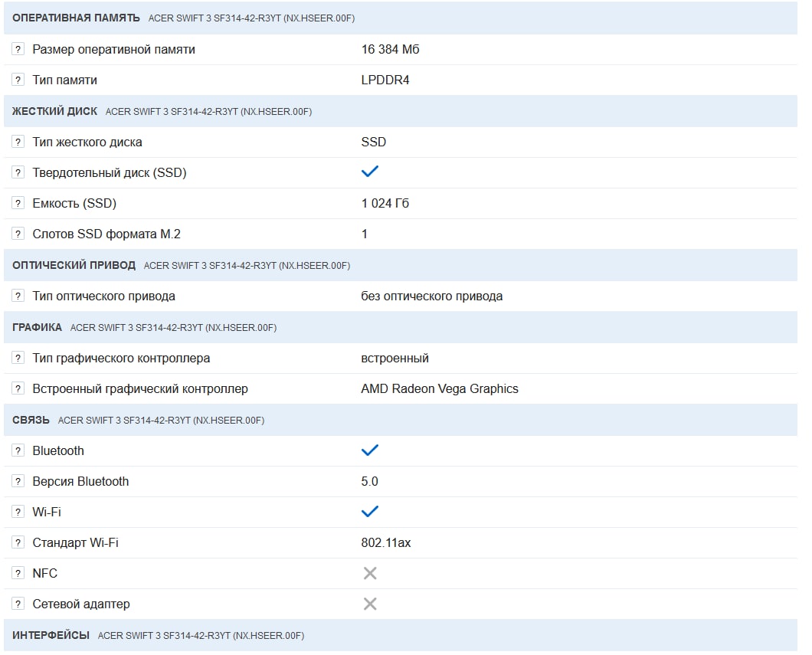
Task: Click help icon next to NFC
Action: coord(18,573)
